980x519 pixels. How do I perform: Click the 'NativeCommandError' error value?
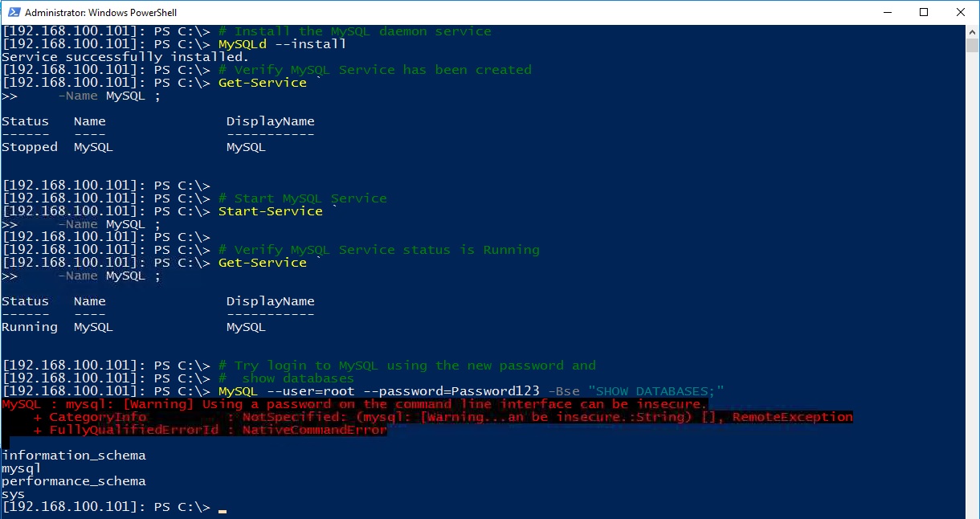click(315, 430)
